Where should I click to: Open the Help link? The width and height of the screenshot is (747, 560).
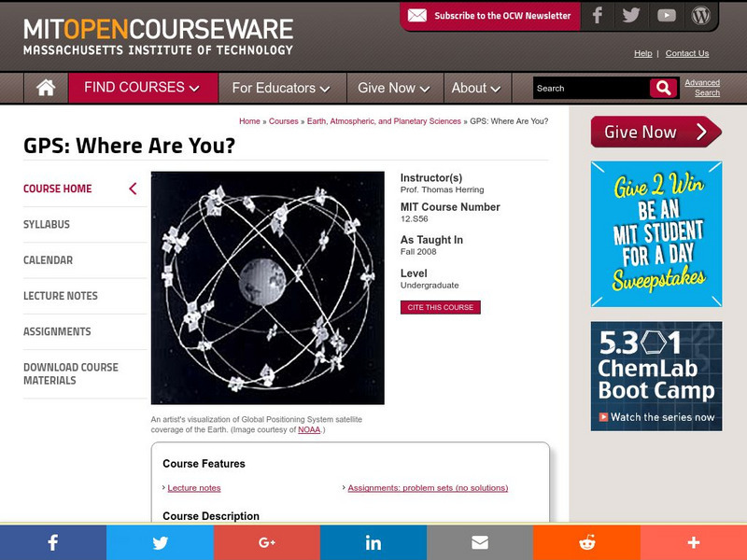coord(642,53)
